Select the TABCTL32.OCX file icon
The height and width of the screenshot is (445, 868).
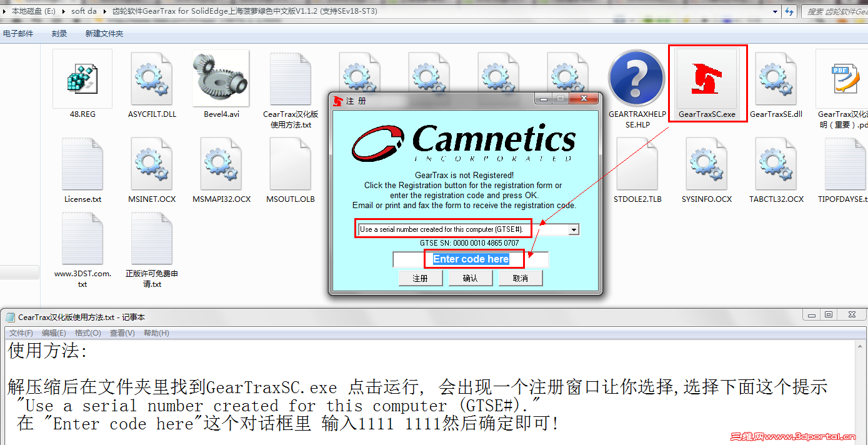click(776, 164)
